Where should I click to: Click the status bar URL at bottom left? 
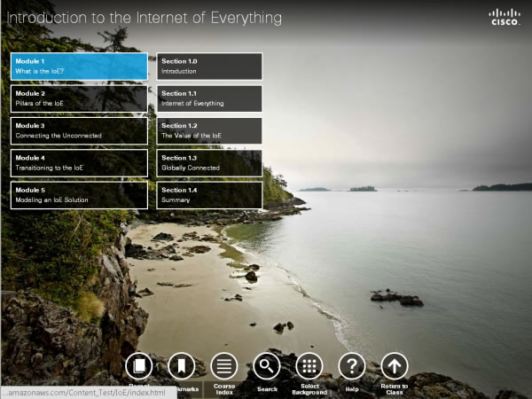[x=87, y=392]
